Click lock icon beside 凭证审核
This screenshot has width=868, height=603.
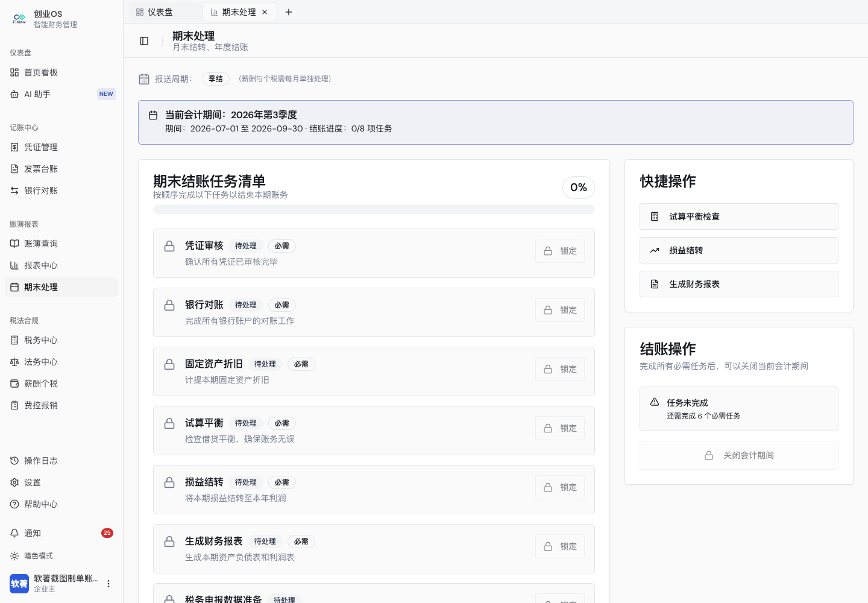tap(169, 246)
